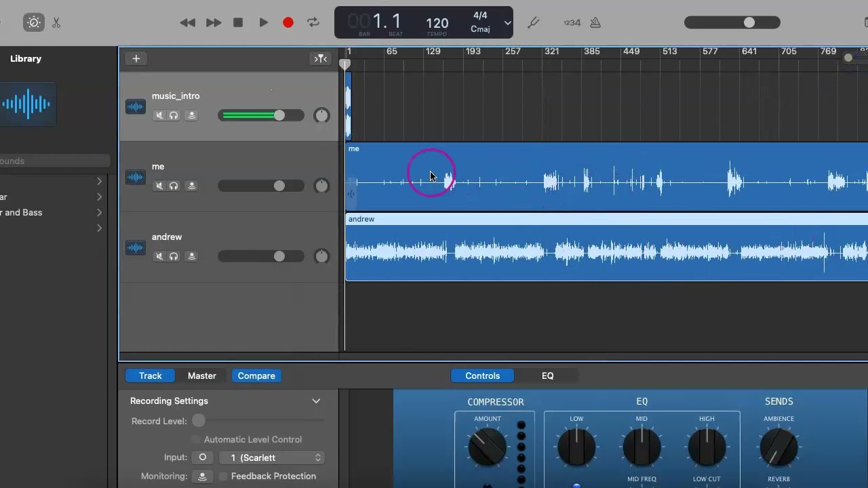
Task: Switch to the Controls tab
Action: coord(483,375)
